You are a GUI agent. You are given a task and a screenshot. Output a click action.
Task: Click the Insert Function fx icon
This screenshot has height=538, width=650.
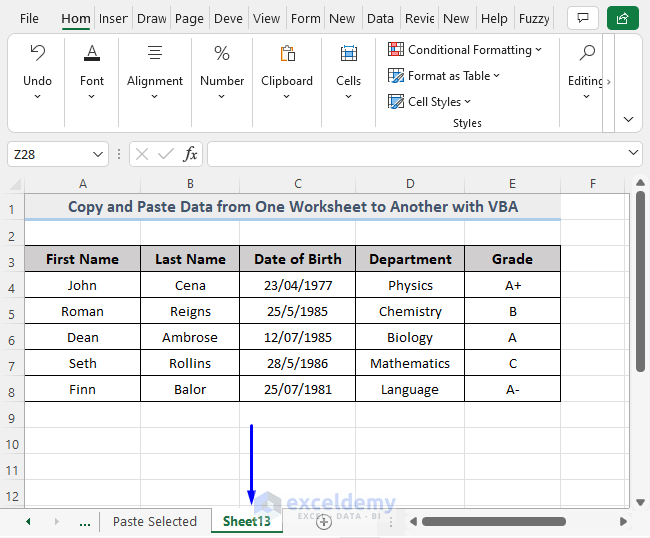pos(190,154)
